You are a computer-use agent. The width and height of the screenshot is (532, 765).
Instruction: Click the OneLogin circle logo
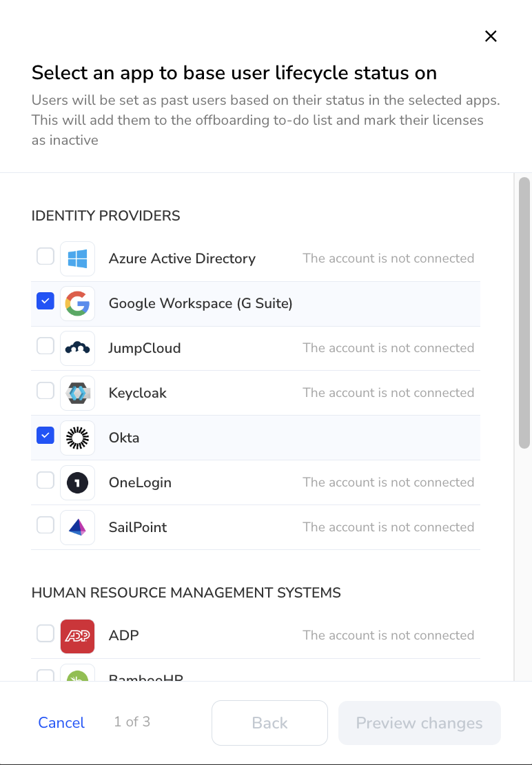point(78,482)
